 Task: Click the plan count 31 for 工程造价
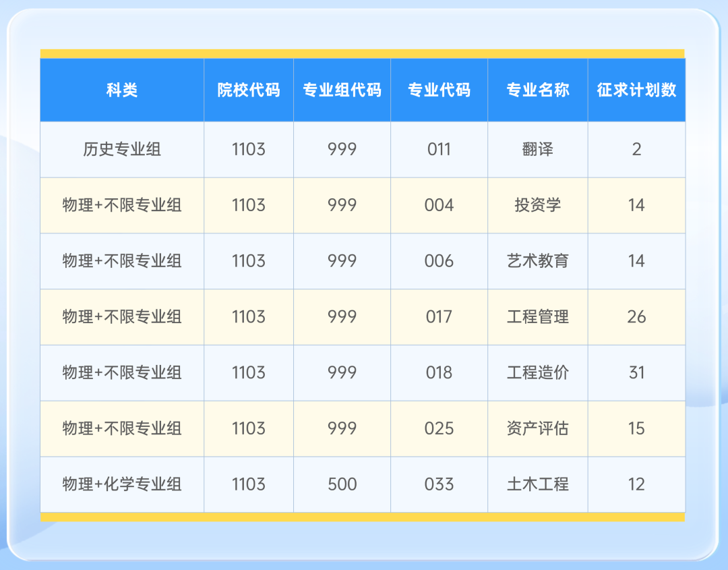tap(636, 373)
